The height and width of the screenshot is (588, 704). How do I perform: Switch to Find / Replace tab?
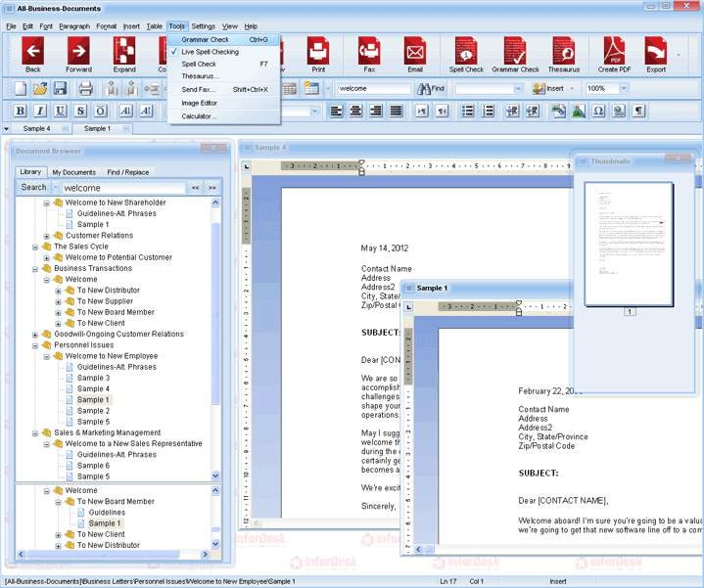(128, 172)
